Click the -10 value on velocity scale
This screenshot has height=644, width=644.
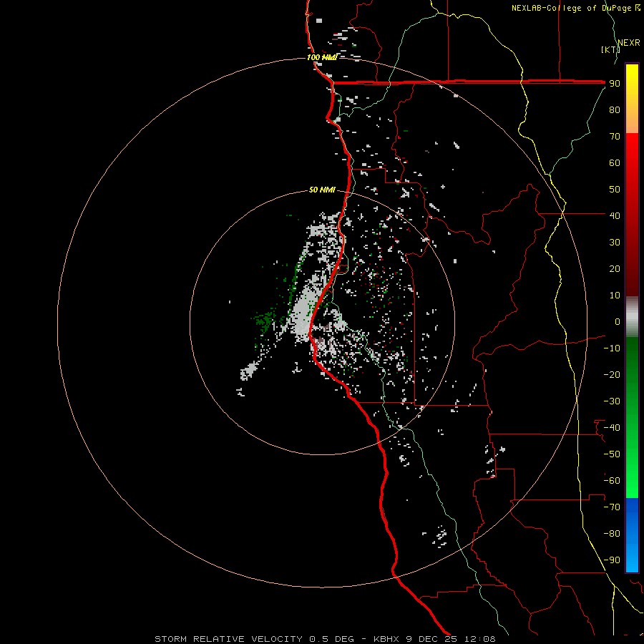(612, 348)
